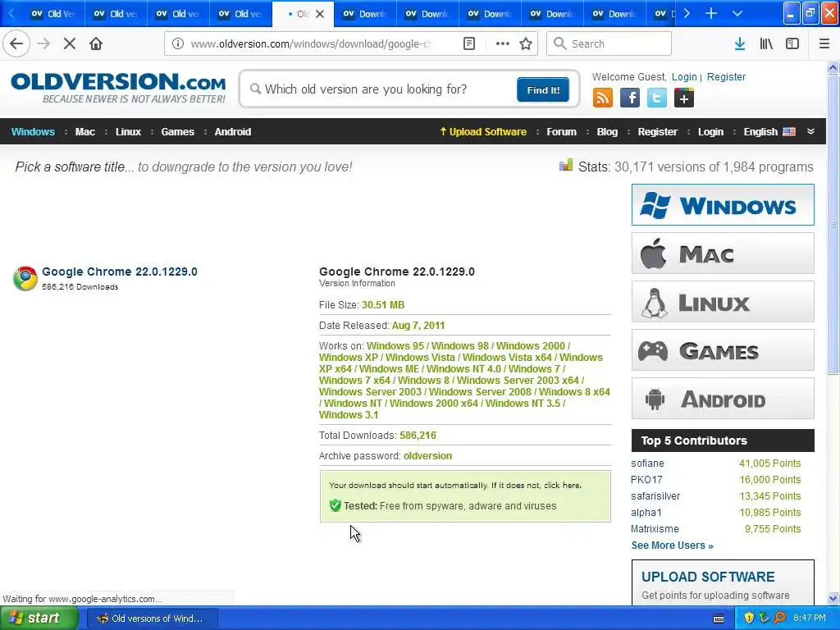
Task: Click the stats bar chart icon
Action: pos(566,165)
